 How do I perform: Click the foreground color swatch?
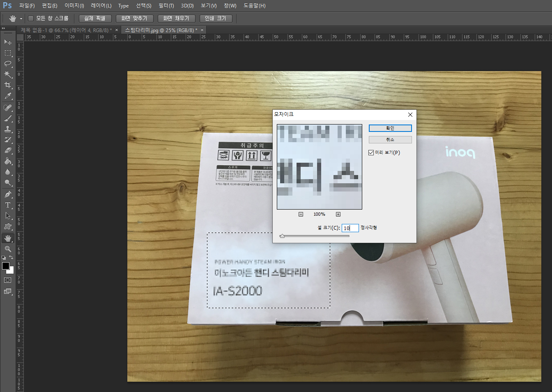[x=6, y=266]
